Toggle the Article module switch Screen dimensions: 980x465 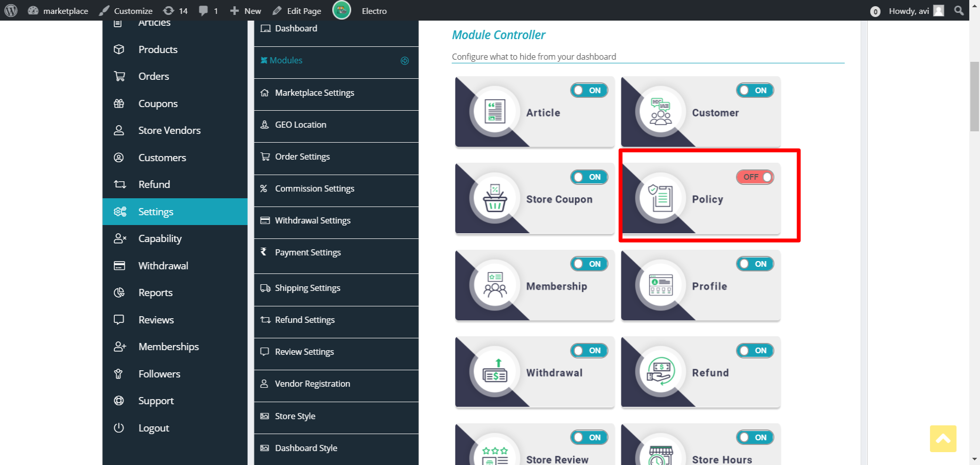589,90
